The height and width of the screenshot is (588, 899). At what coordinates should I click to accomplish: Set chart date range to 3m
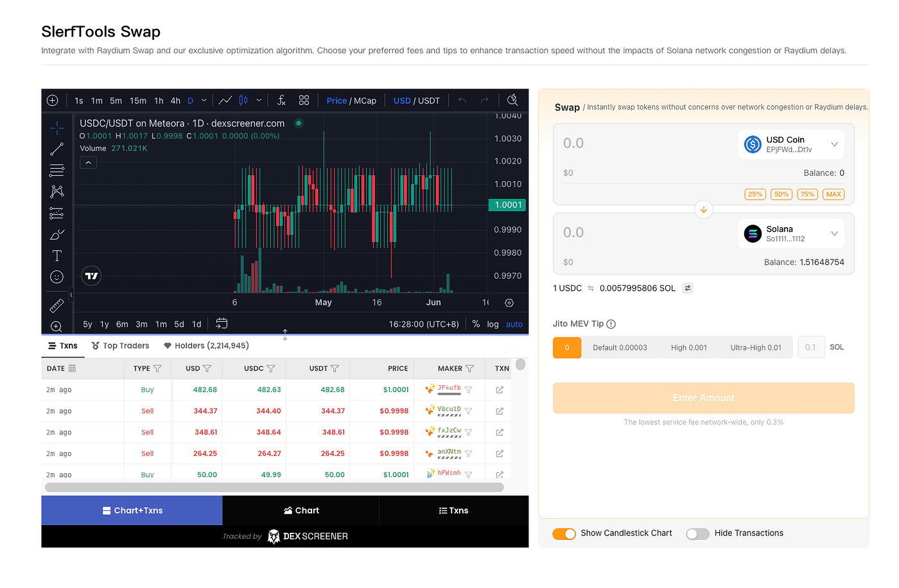tap(142, 324)
